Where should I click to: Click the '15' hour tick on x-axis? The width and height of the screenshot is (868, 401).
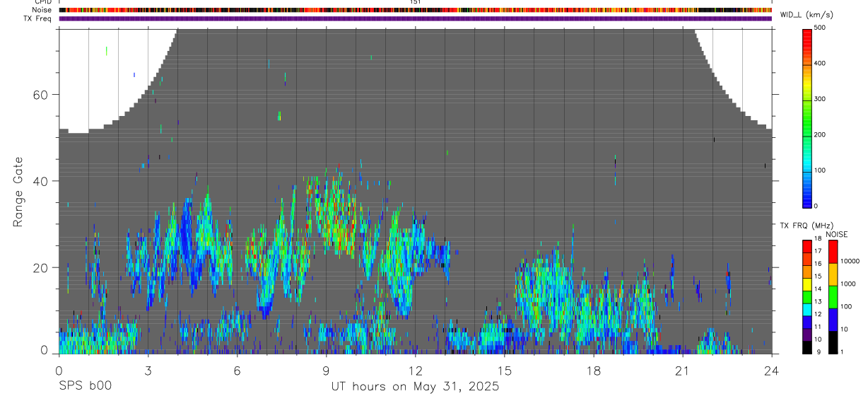click(x=505, y=370)
